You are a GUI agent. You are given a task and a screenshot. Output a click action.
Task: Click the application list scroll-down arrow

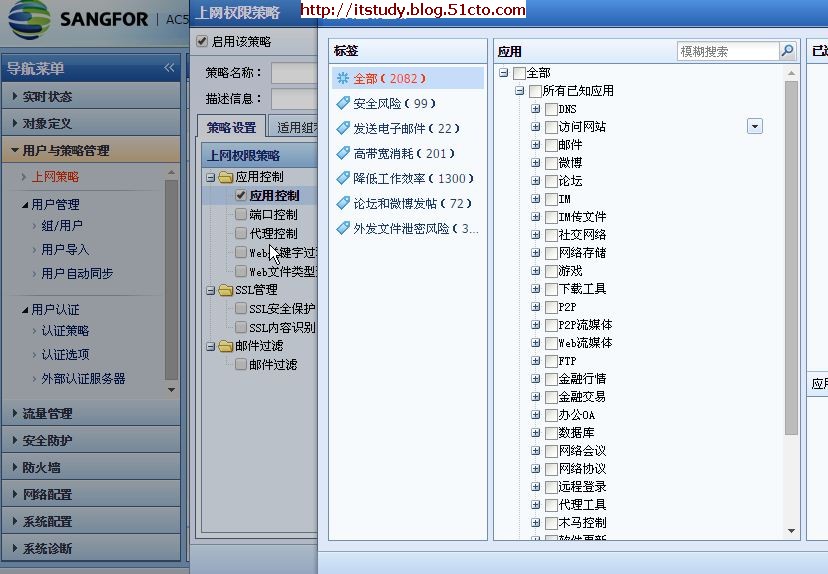click(791, 531)
